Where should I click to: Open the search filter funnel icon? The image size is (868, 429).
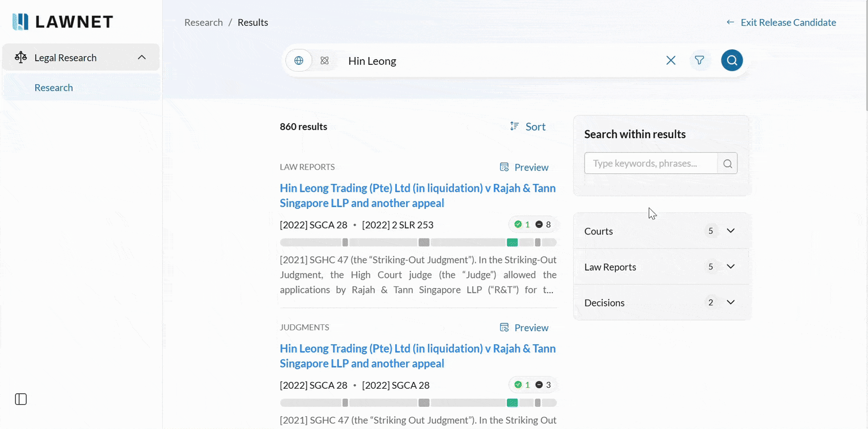coord(699,60)
